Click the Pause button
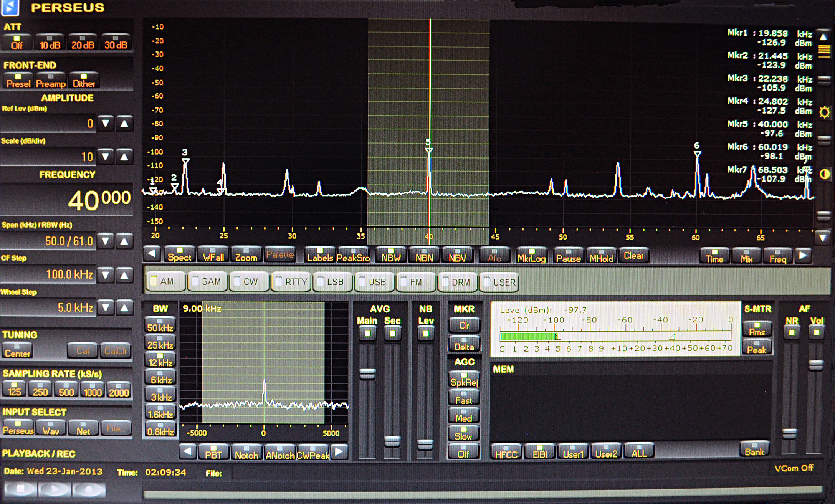The image size is (835, 504). (x=568, y=256)
